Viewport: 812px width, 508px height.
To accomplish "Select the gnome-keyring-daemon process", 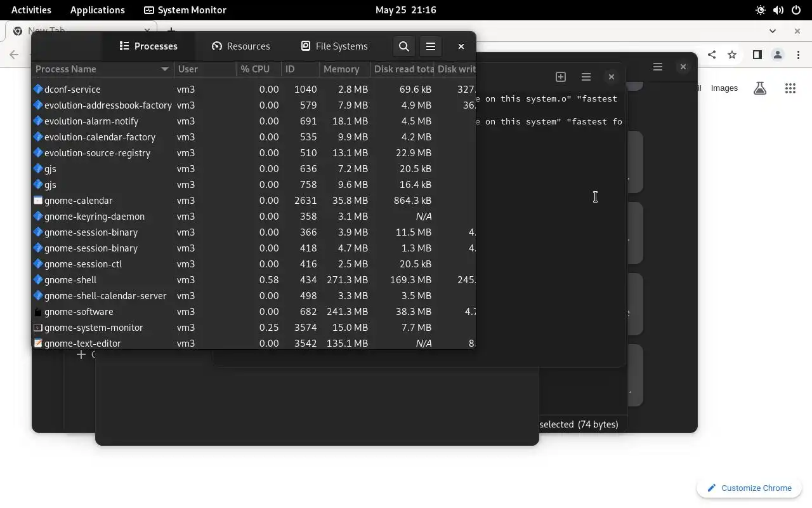I will click(x=254, y=216).
